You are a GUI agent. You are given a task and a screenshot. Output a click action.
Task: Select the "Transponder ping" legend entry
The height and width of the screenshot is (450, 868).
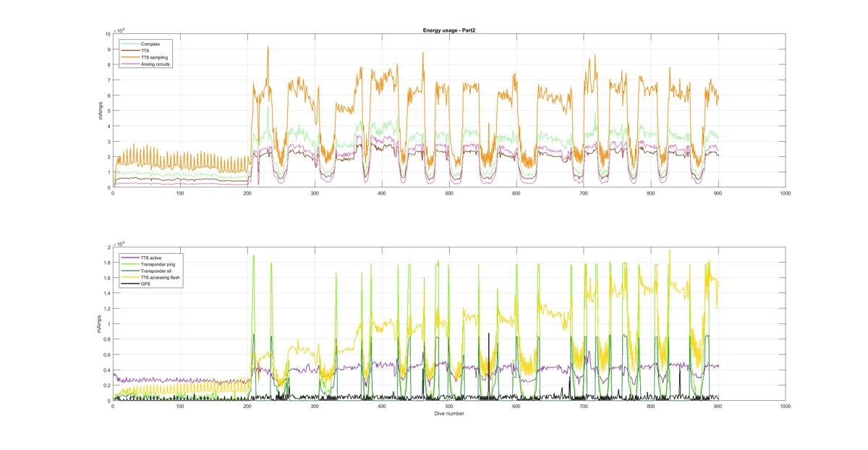coord(158,264)
